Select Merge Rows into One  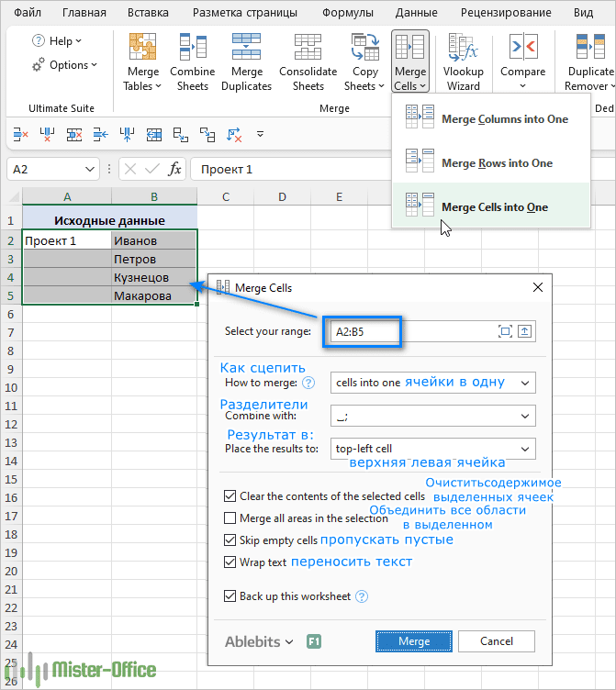[x=490, y=162]
